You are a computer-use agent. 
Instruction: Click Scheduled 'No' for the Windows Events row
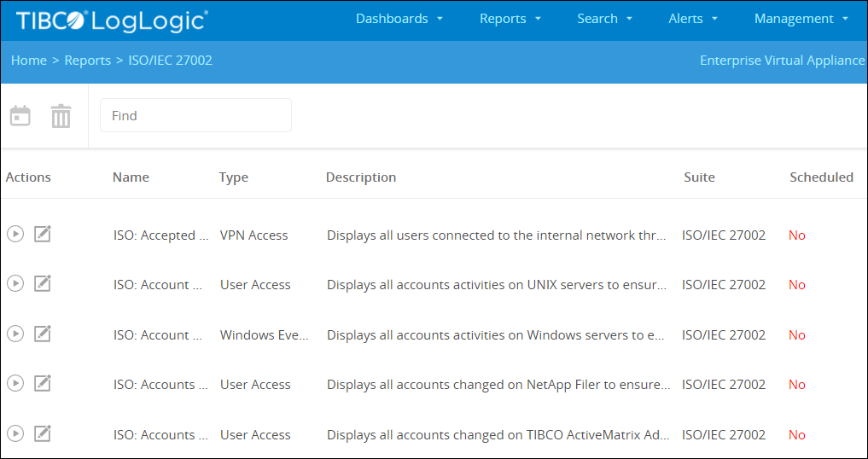click(797, 335)
